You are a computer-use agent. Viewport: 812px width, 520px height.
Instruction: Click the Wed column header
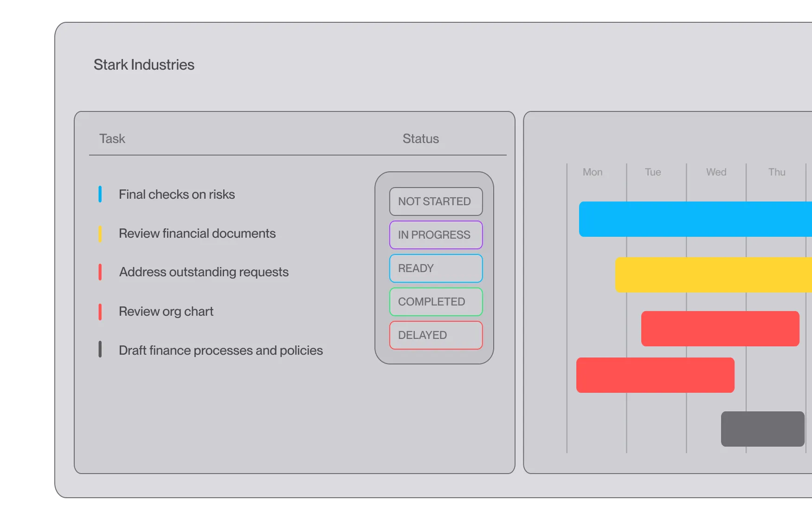[716, 172]
